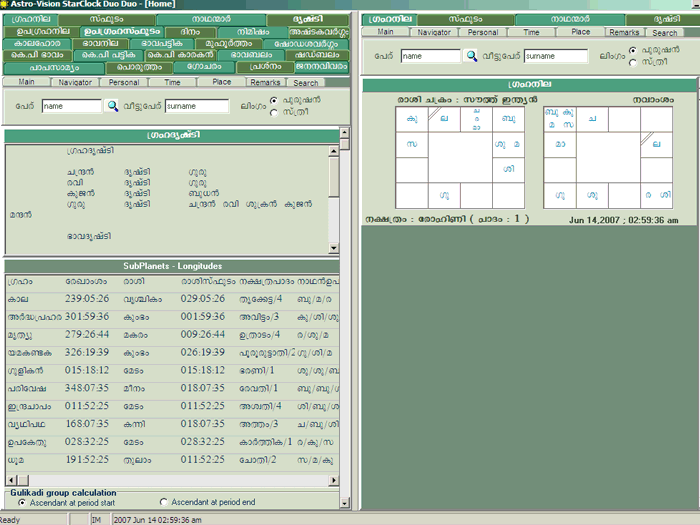This screenshot has width=700, height=525.
Task: Select the മുഹൂർത്തം tab
Action: click(229, 44)
